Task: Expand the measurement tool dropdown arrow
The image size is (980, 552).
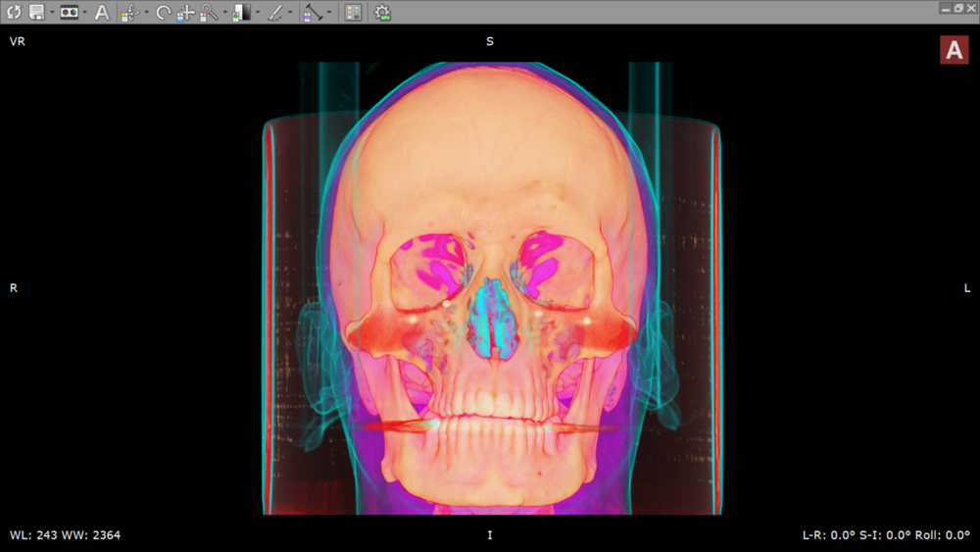Action: pyautogui.click(x=328, y=14)
